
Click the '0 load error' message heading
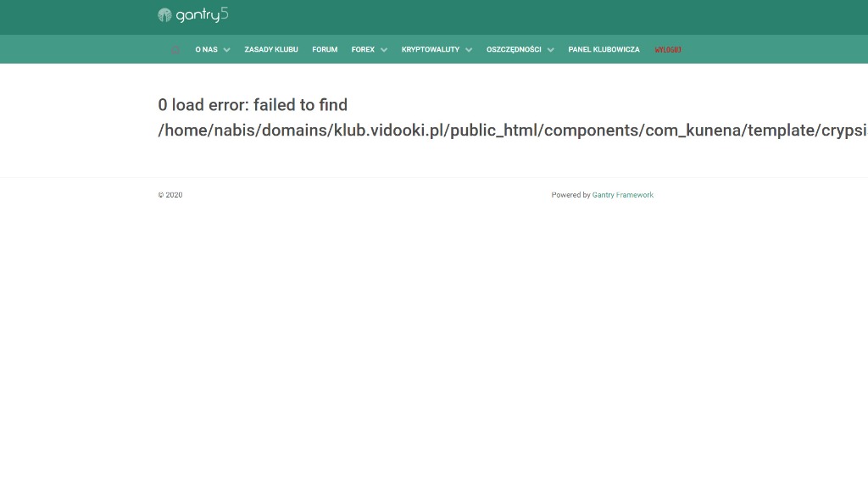pyautogui.click(x=253, y=105)
